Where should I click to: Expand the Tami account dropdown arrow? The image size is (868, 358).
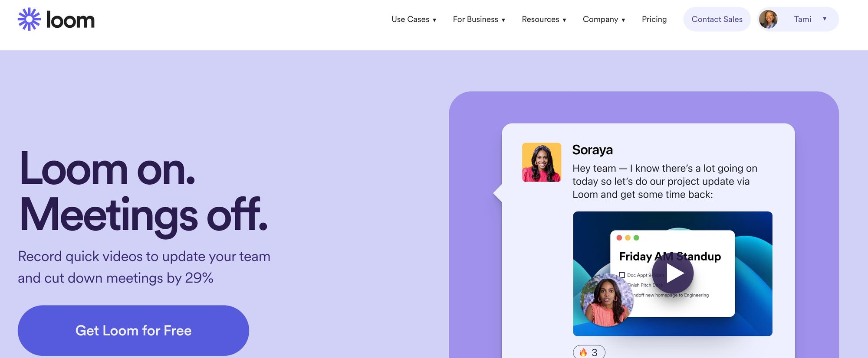pyautogui.click(x=825, y=19)
